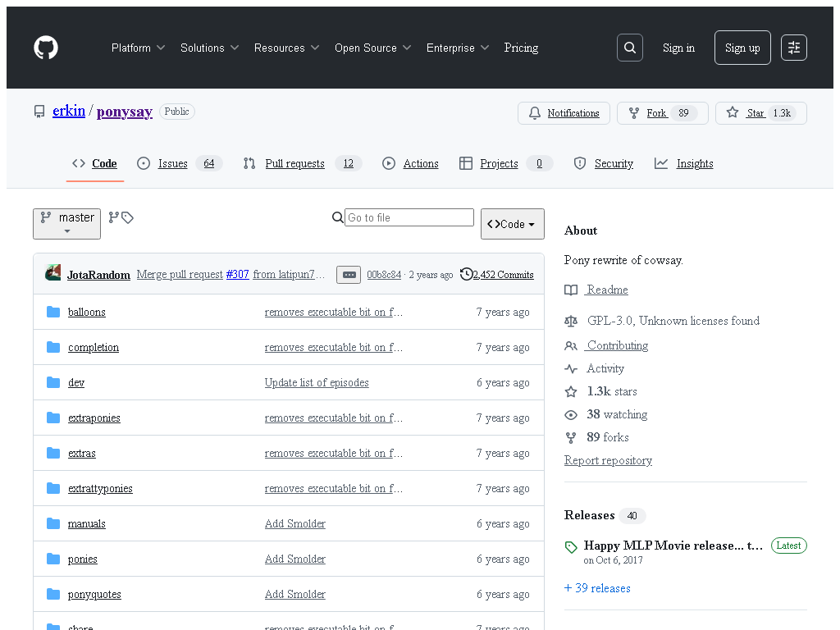Open the search icon button
This screenshot has height=630, width=840.
click(629, 48)
